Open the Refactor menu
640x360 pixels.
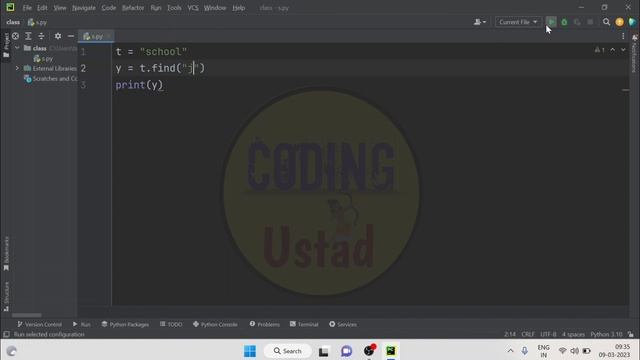[133, 8]
